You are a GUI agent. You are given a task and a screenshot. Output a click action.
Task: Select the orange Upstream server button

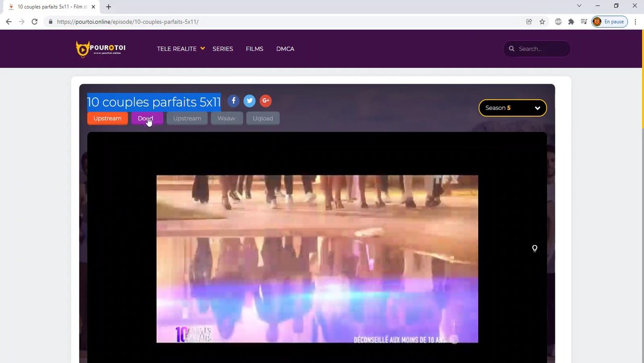coord(107,118)
